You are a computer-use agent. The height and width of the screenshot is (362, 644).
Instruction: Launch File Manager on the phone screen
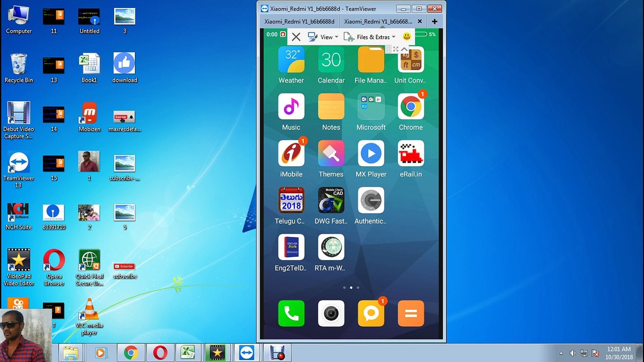tap(371, 60)
